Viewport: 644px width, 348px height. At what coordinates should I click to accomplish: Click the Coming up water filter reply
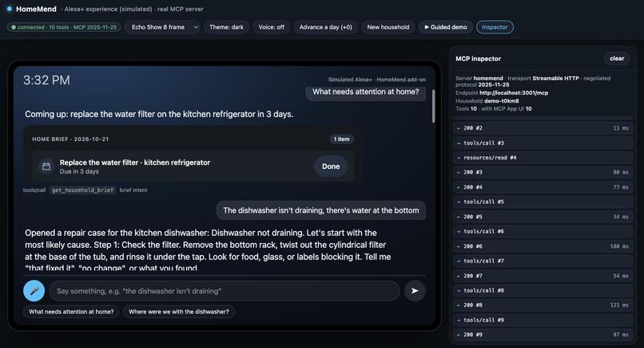(159, 114)
